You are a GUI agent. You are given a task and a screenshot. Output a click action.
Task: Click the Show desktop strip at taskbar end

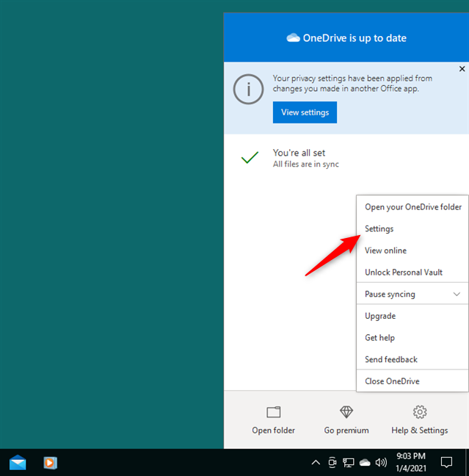point(468,462)
